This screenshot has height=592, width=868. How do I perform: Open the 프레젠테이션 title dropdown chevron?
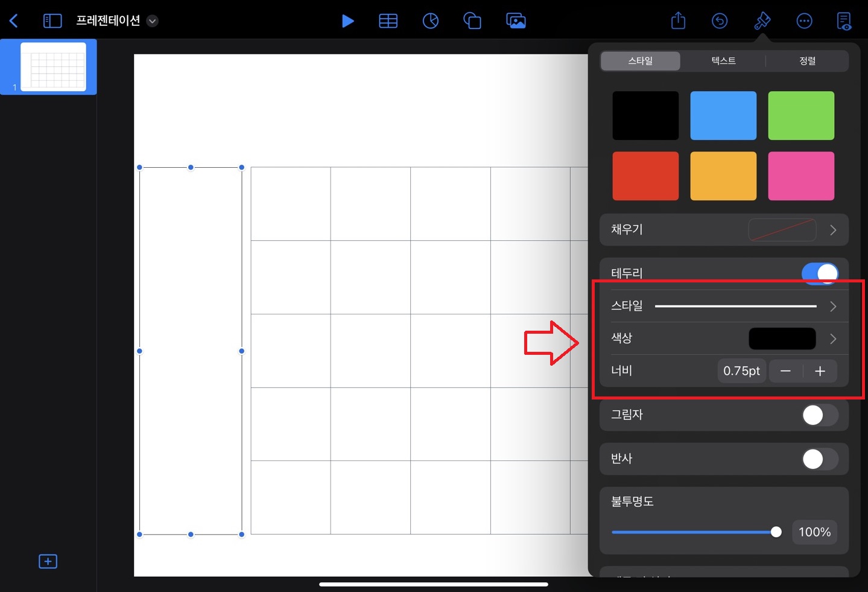tap(153, 21)
